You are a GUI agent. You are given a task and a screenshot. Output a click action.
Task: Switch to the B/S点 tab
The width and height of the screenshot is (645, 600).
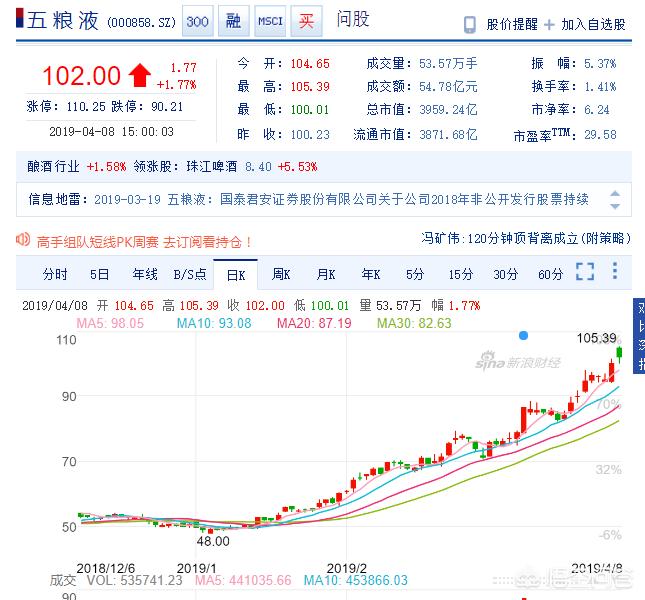(x=190, y=274)
